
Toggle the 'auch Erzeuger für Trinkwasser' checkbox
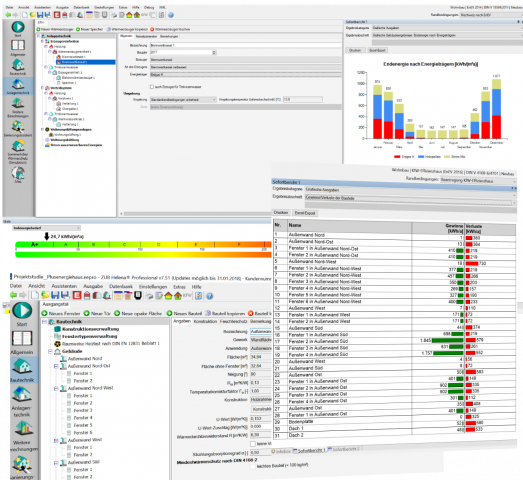click(152, 87)
